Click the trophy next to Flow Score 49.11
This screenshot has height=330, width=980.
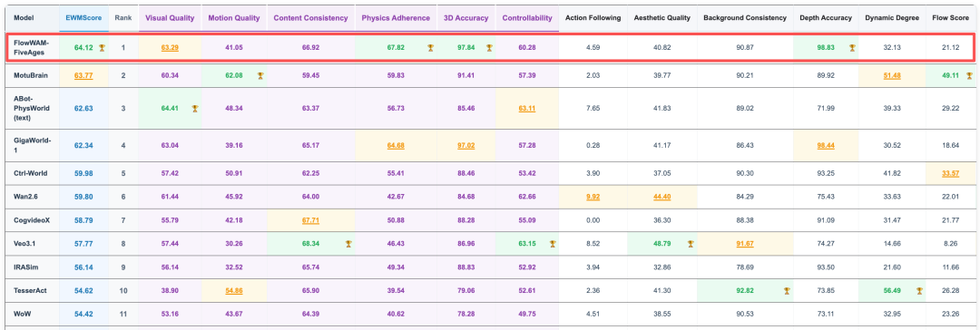(969, 75)
